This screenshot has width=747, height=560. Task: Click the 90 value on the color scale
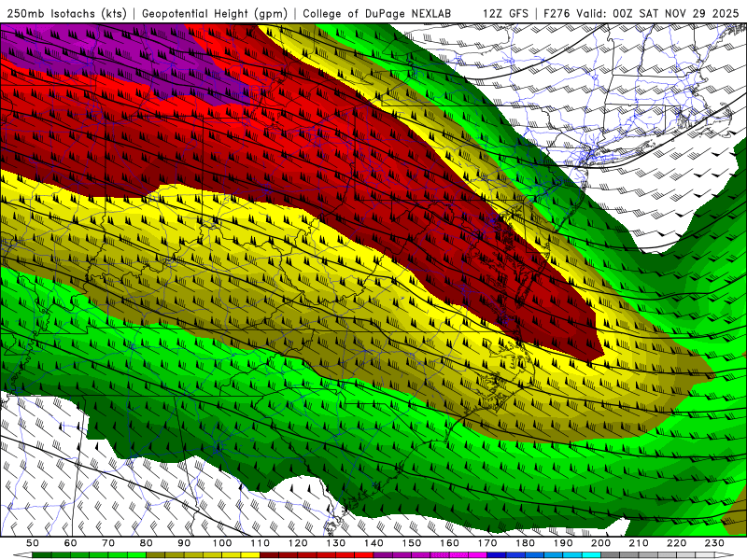(184, 543)
